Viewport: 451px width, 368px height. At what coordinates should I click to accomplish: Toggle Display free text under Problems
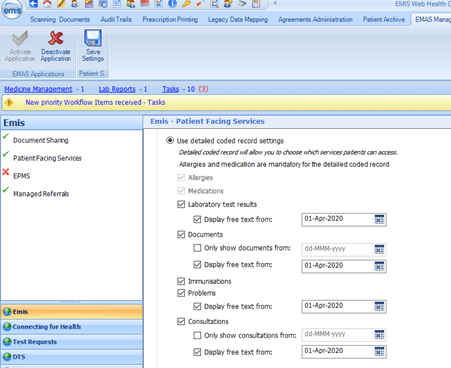(197, 306)
